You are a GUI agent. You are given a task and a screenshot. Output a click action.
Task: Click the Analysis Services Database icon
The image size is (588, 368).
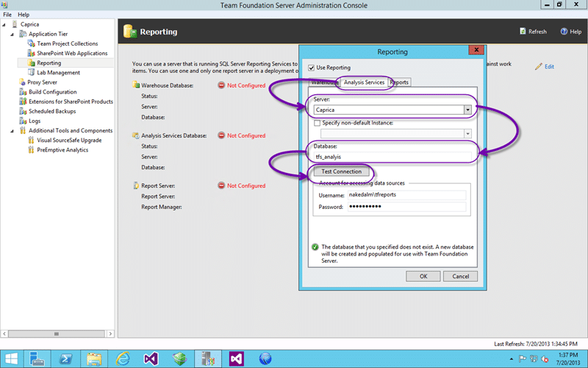click(136, 135)
